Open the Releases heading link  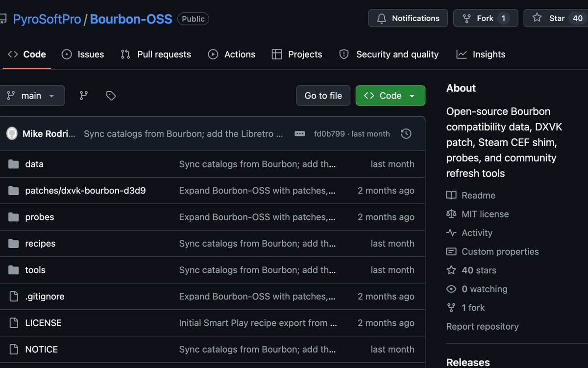[468, 362]
